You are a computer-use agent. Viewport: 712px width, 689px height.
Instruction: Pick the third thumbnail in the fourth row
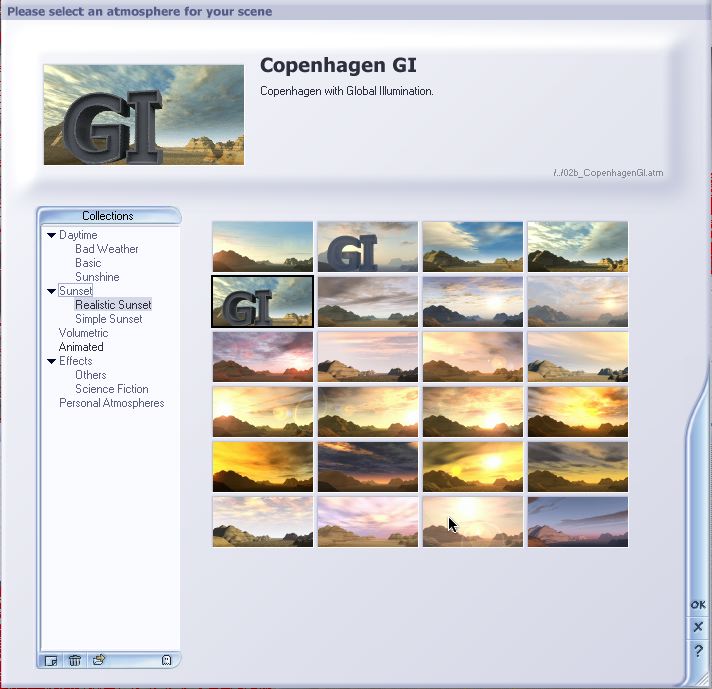(473, 411)
